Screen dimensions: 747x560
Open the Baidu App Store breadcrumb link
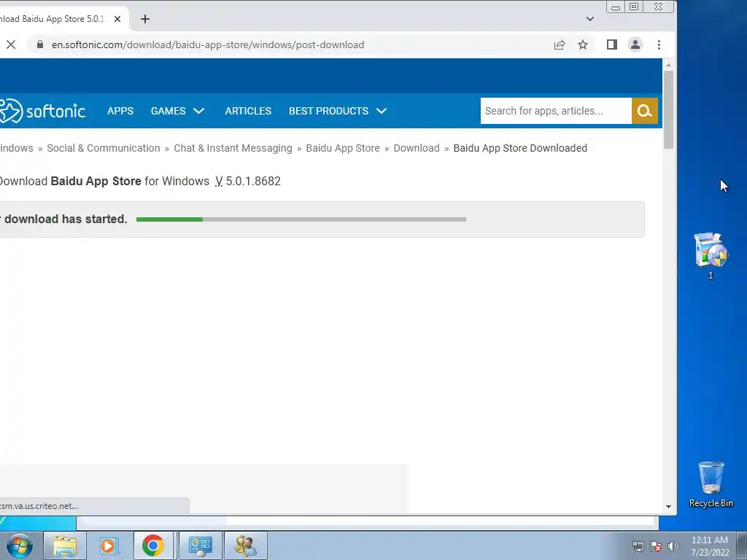(x=343, y=148)
